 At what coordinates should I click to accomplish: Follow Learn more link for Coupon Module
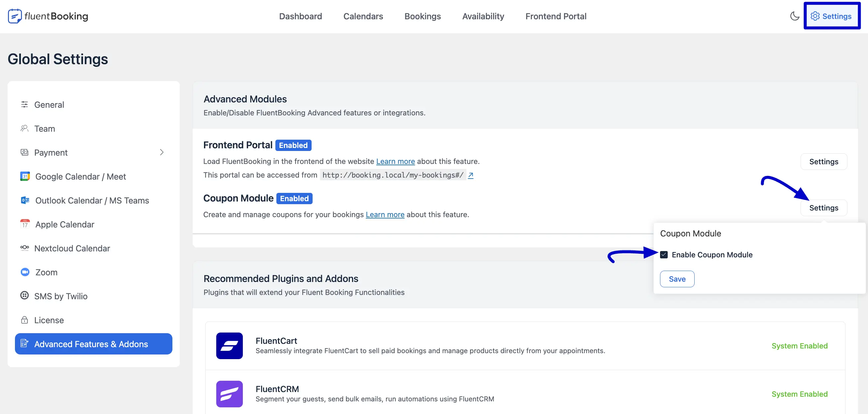pyautogui.click(x=385, y=214)
